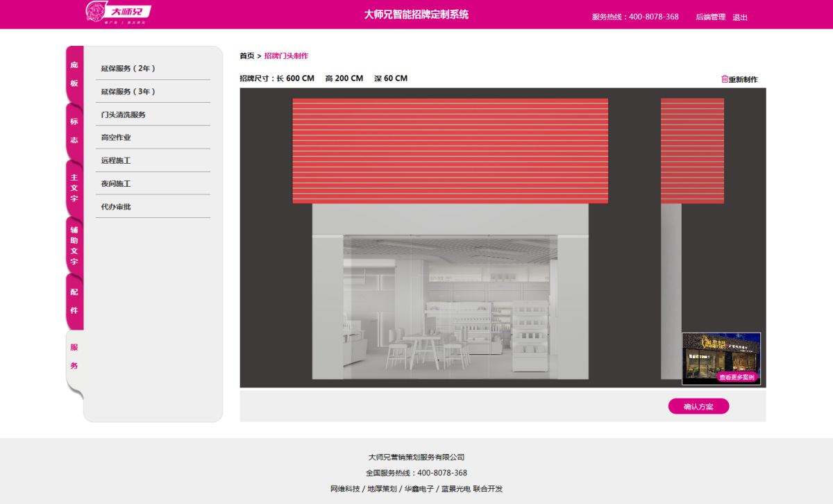Switch to the 标志 side tab

(x=74, y=131)
